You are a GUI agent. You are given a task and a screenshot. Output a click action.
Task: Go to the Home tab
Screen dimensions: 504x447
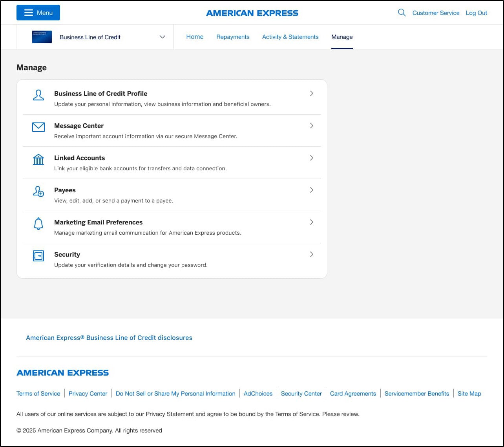[x=195, y=37]
